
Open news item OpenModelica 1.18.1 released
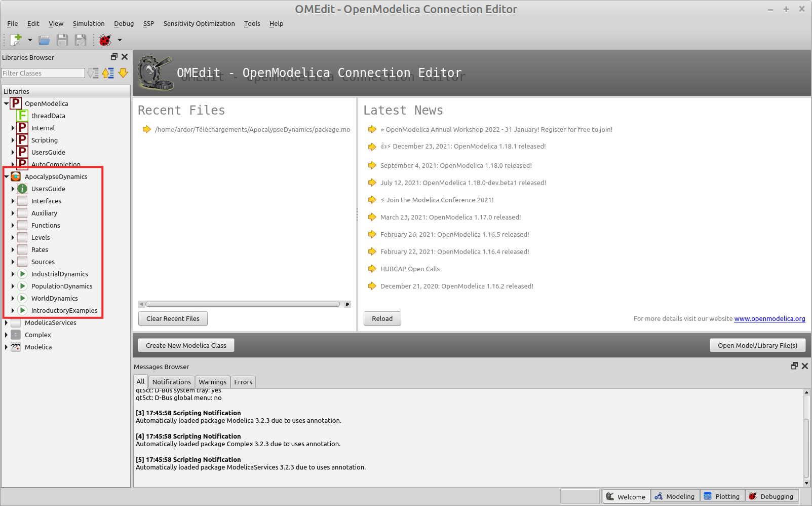pos(463,146)
